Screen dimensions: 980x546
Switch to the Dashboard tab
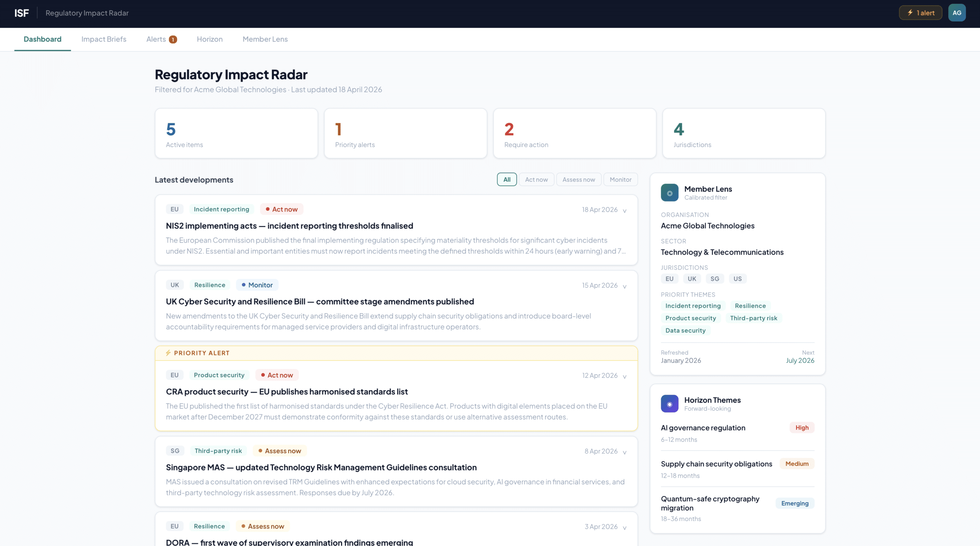(x=42, y=39)
